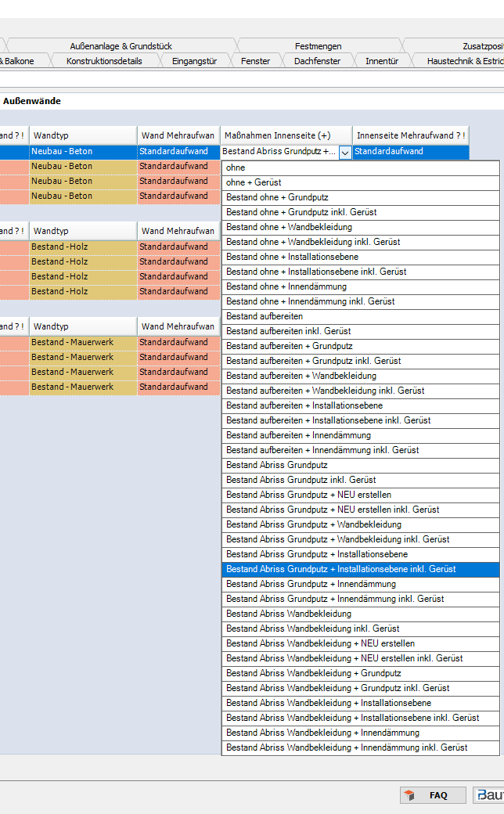Select the first 'Bestand - Holz' Wandtyp cell
Viewport: 504px width, 814px height.
[x=83, y=247]
